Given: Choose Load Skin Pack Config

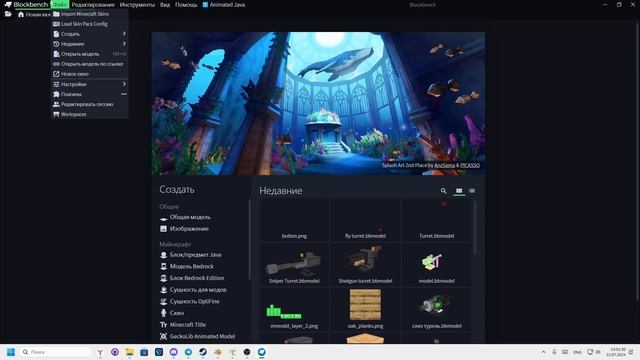Looking at the screenshot, I should pos(90,24).
